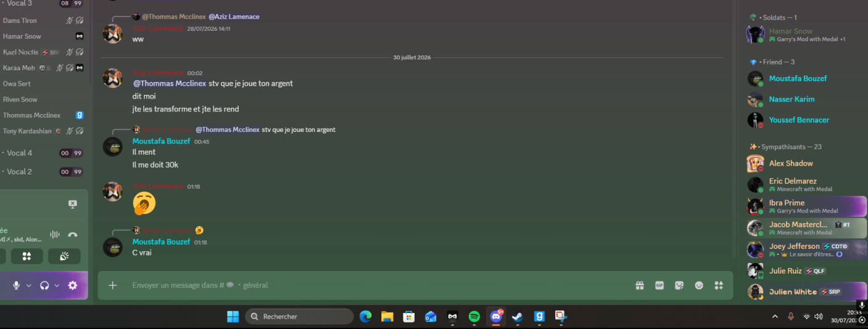Disconnect from voice with the hang-up icon
Image resolution: width=868 pixels, height=329 pixels.
coord(73,234)
